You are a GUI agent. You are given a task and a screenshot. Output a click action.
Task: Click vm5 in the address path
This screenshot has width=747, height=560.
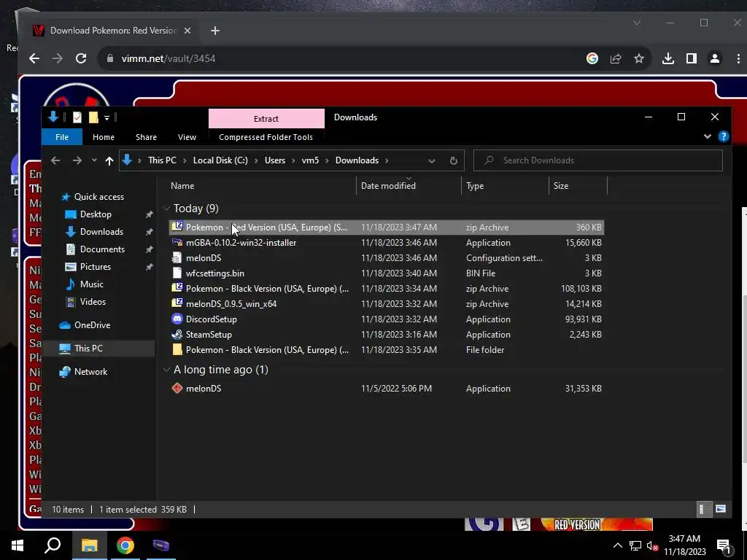[310, 160]
